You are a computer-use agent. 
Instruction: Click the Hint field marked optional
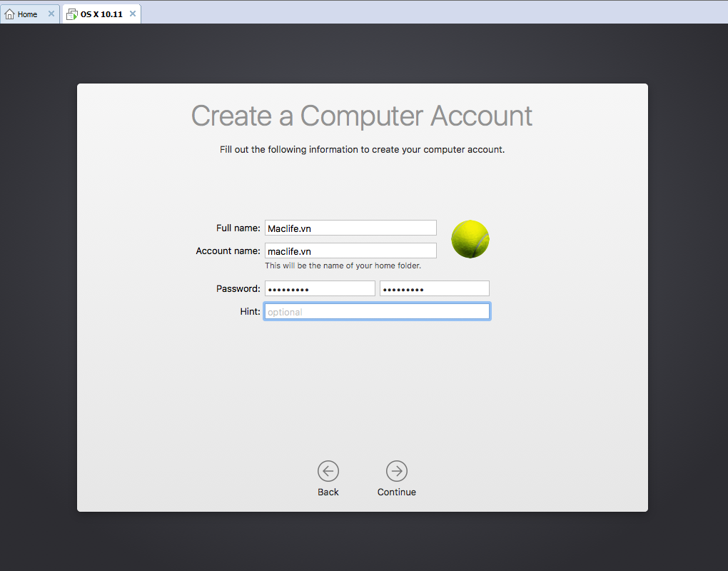377,311
